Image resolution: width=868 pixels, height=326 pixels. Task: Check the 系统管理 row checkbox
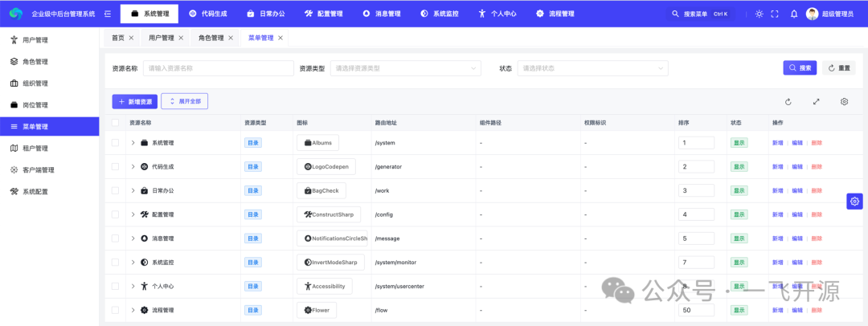[115, 143]
